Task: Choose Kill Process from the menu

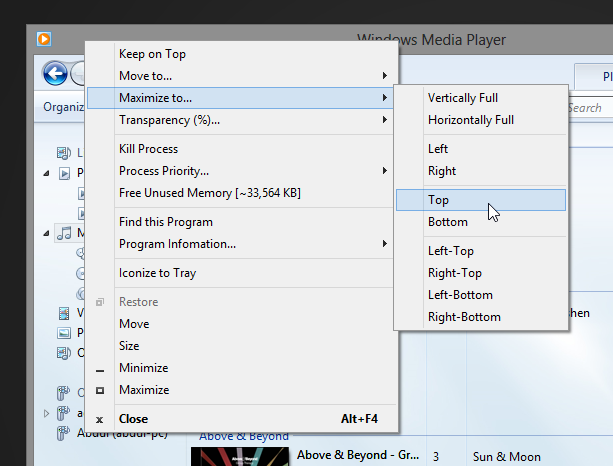Action: pyautogui.click(x=242, y=149)
